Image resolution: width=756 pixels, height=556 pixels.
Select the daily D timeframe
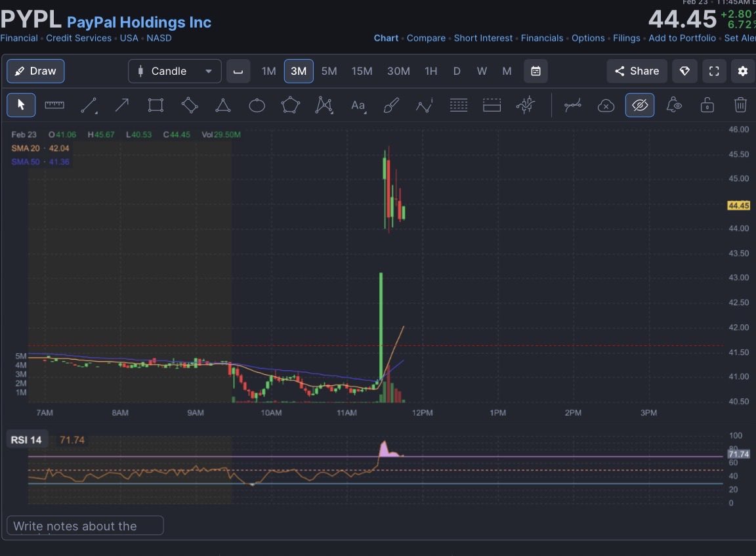pos(457,72)
